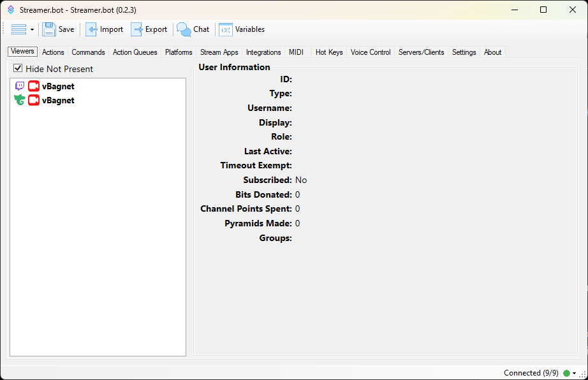Maximize the Streamer.bot window
Image resolution: width=588 pixels, height=380 pixels.
543,10
